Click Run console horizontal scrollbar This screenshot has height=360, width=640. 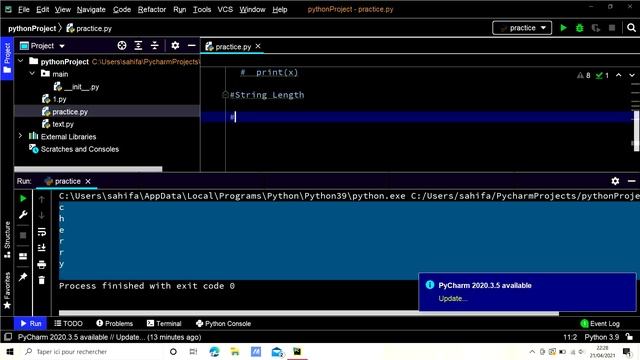click(309, 313)
